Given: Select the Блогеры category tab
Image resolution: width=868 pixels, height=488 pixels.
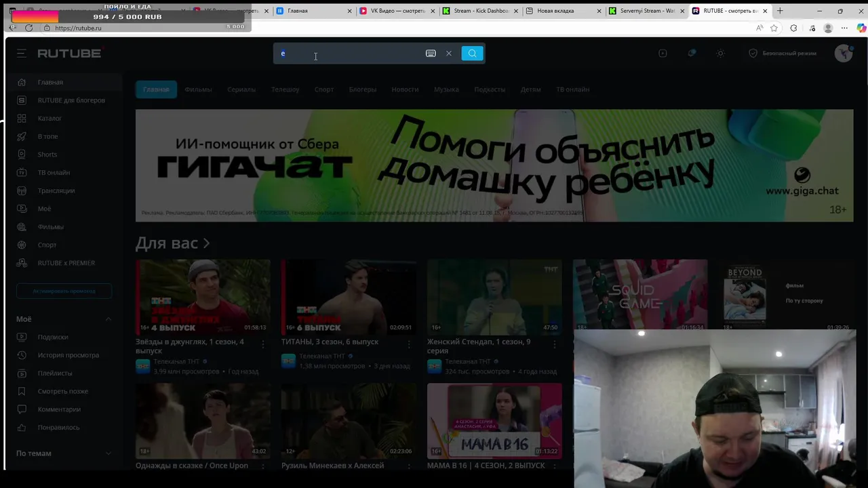Looking at the screenshot, I should pos(363,89).
